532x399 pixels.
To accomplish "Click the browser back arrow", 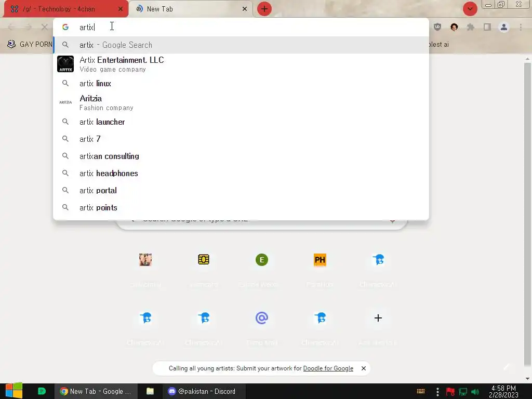I will click(x=11, y=27).
